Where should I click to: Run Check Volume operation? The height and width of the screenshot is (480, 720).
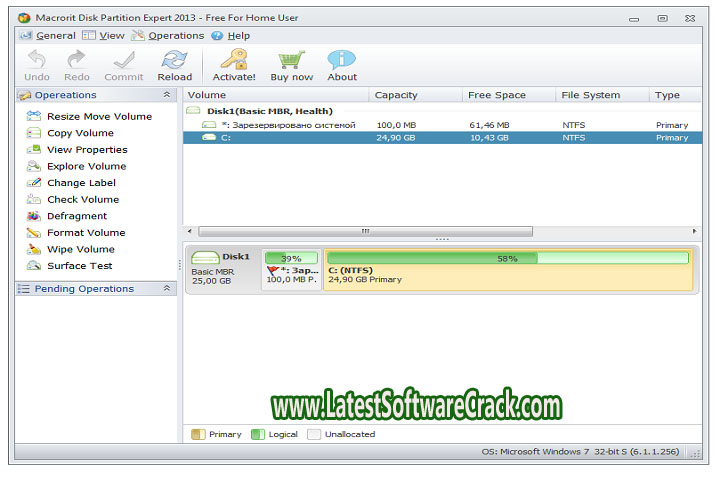click(73, 199)
